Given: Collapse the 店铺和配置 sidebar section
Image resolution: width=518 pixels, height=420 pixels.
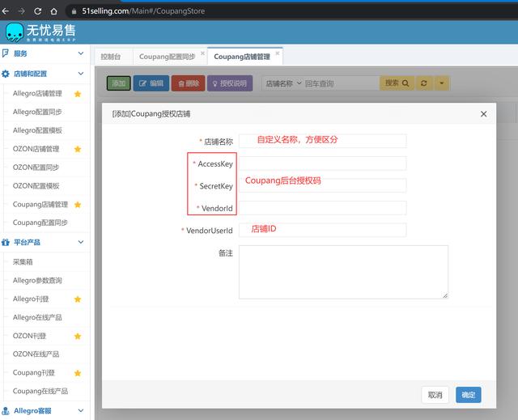Looking at the screenshot, I should [80, 74].
